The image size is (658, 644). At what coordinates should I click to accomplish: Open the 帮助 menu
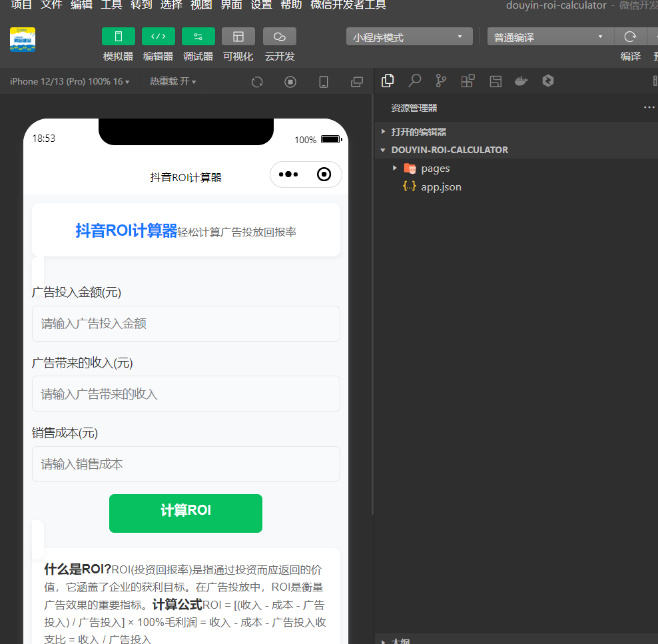(x=291, y=5)
